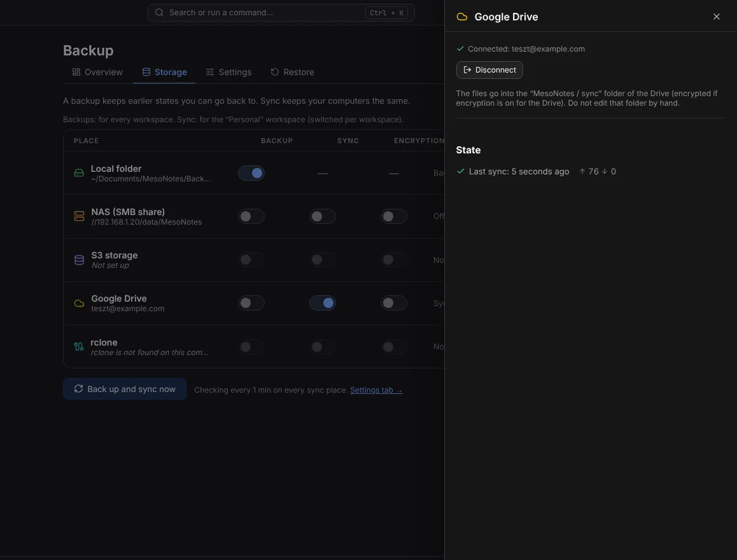The height and width of the screenshot is (560, 737).
Task: Focus the Search or run a command field
Action: pyautogui.click(x=281, y=13)
